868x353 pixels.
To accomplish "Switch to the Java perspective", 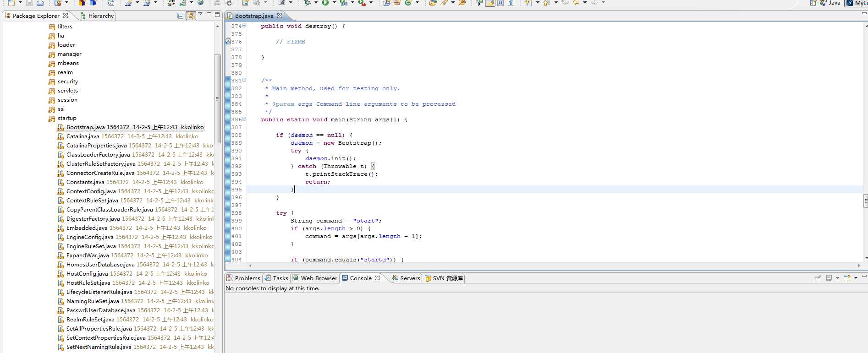I will [x=830, y=3].
